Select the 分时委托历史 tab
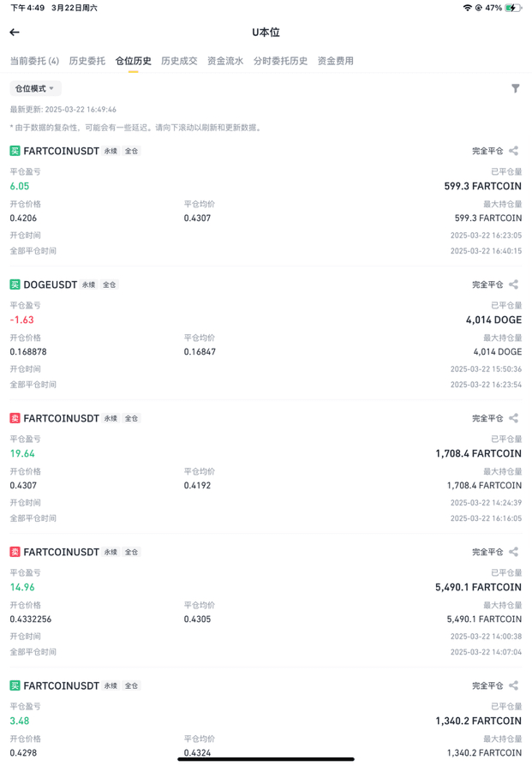 280,61
